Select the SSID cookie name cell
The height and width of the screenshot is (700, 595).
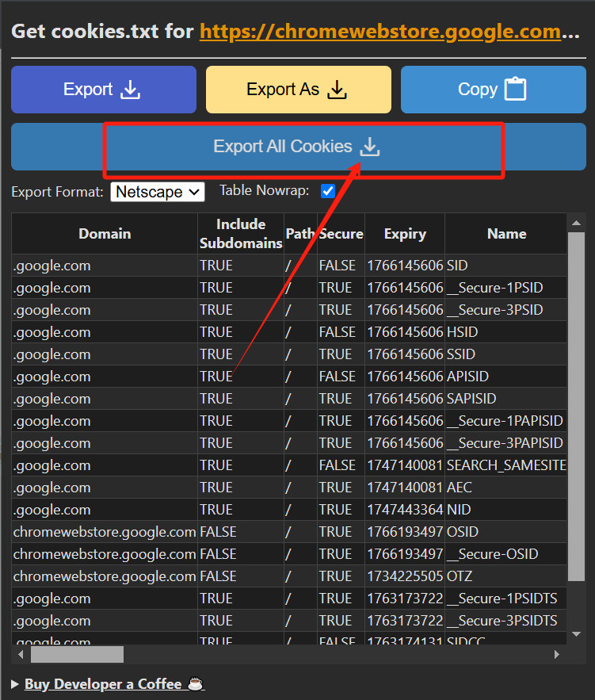pos(506,354)
